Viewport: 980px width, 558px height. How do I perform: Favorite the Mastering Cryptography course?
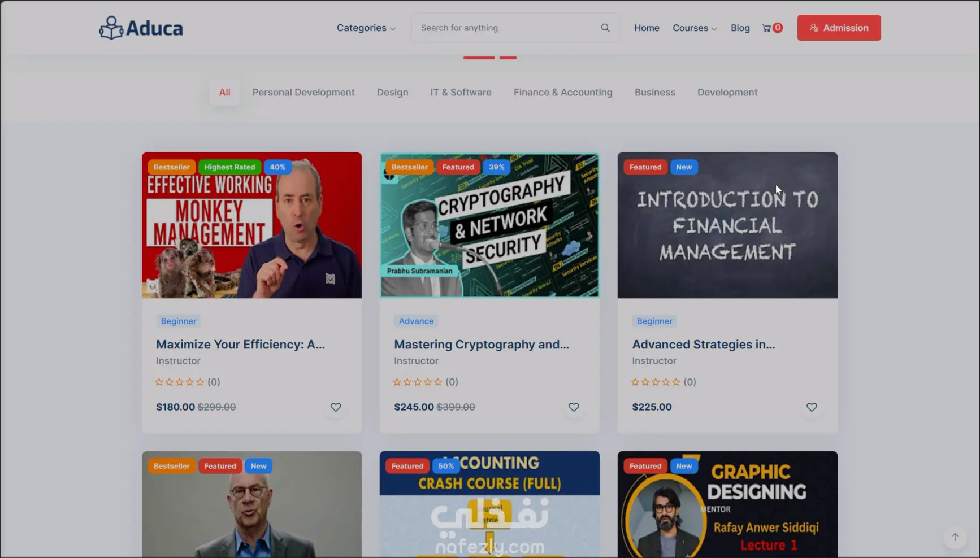pyautogui.click(x=574, y=407)
